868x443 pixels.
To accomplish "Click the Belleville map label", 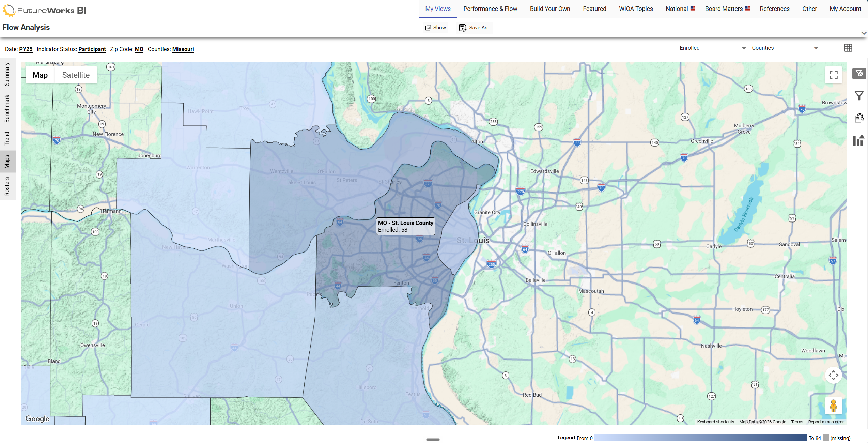I will click(x=536, y=280).
